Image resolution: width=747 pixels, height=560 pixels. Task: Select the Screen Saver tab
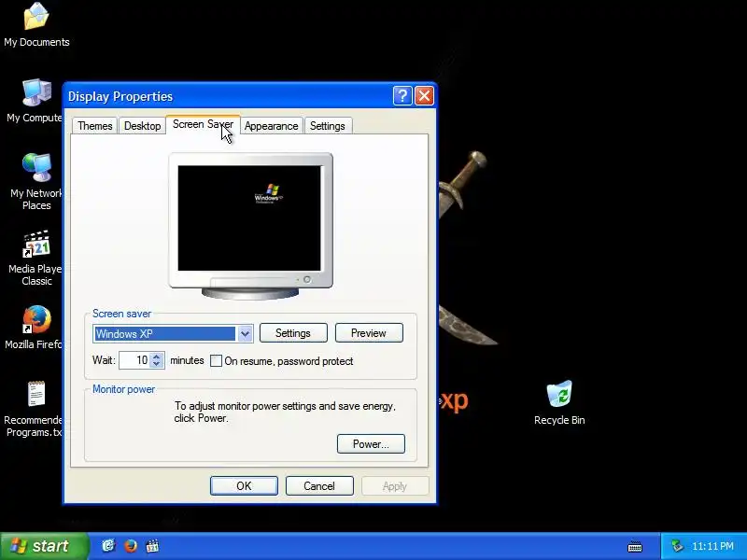[x=203, y=124]
